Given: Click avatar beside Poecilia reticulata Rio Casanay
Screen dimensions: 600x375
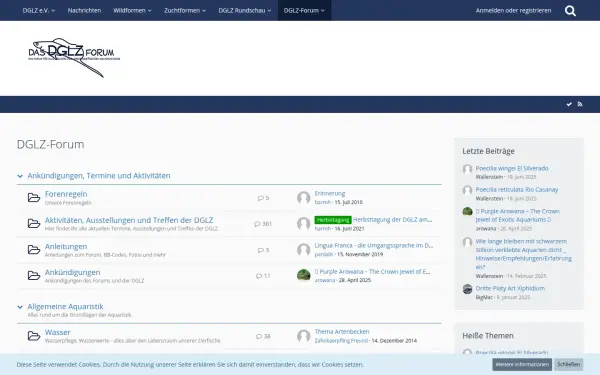Looking at the screenshot, I should [x=467, y=191].
